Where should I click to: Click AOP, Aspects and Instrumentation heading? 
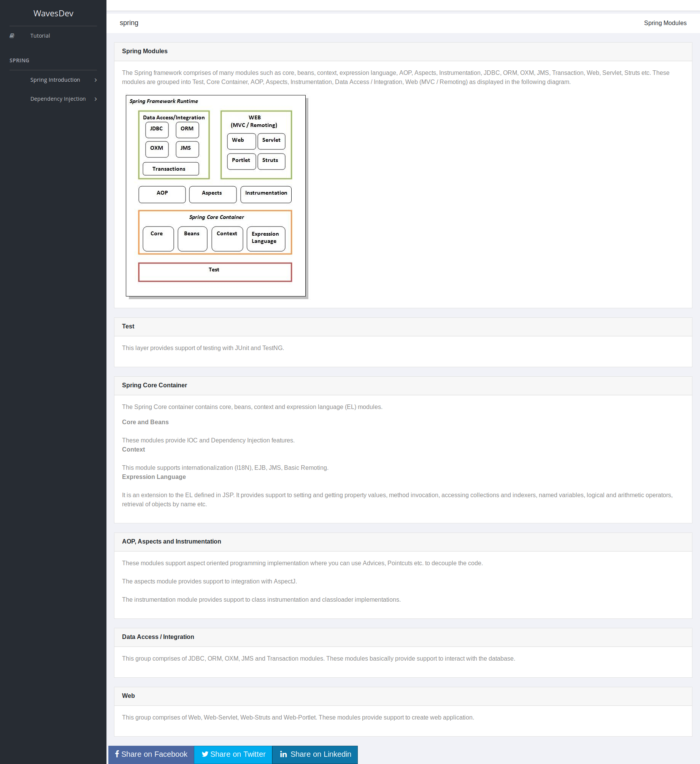pyautogui.click(x=171, y=542)
